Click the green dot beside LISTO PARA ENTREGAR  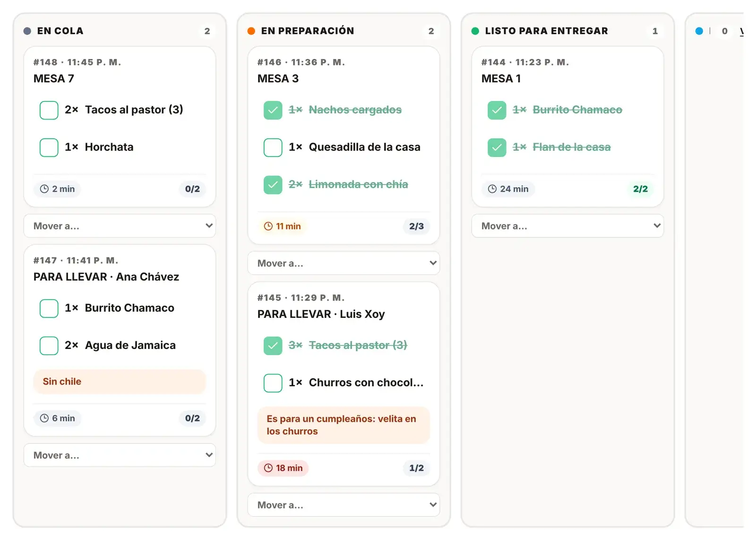coord(475,31)
